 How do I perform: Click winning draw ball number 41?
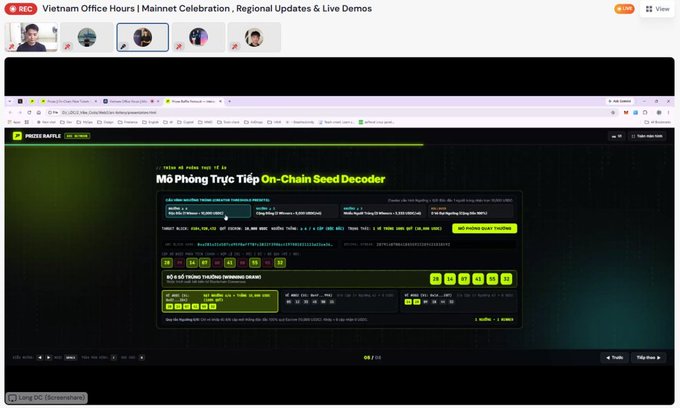pos(478,279)
